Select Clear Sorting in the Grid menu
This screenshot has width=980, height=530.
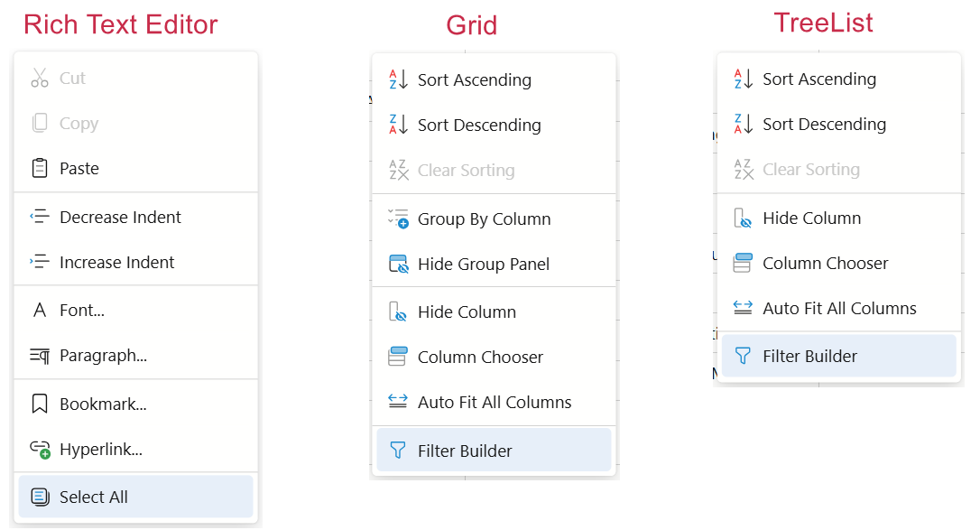point(467,170)
